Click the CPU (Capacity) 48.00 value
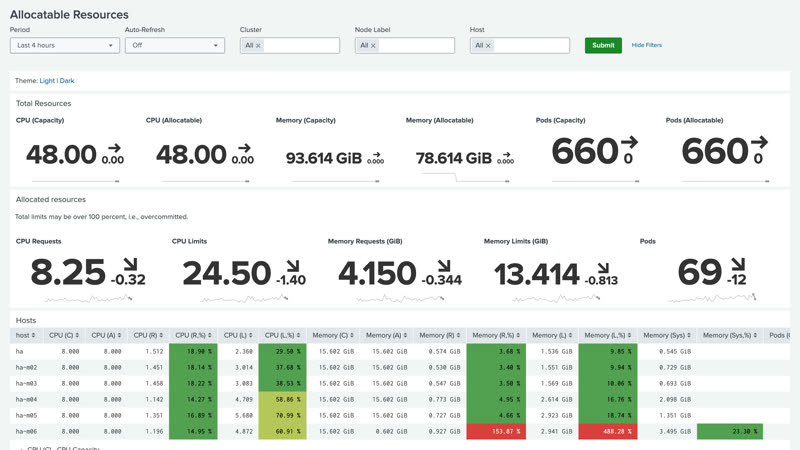Screen dimensions: 800x450 (x=61, y=155)
